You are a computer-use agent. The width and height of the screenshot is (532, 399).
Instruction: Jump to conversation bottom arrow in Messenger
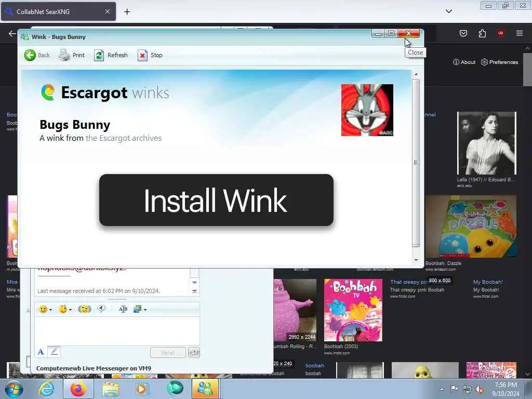point(194,291)
